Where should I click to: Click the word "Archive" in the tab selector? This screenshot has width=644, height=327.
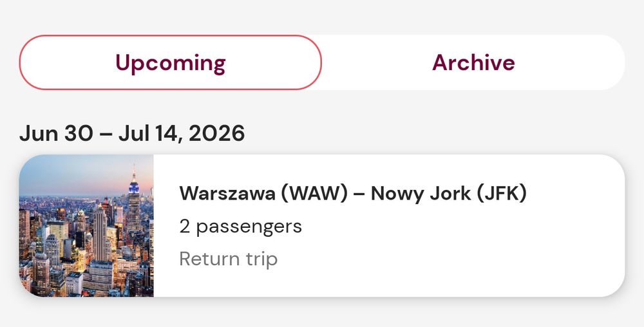473,62
